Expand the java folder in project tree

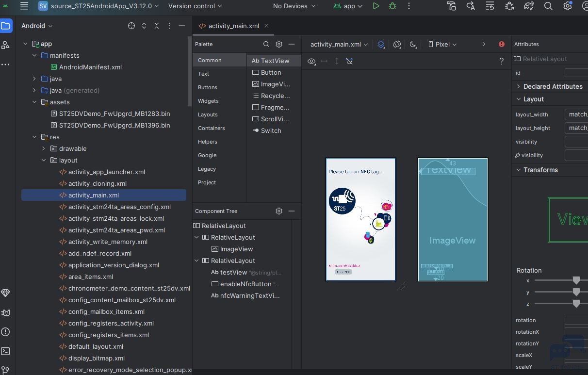point(34,79)
